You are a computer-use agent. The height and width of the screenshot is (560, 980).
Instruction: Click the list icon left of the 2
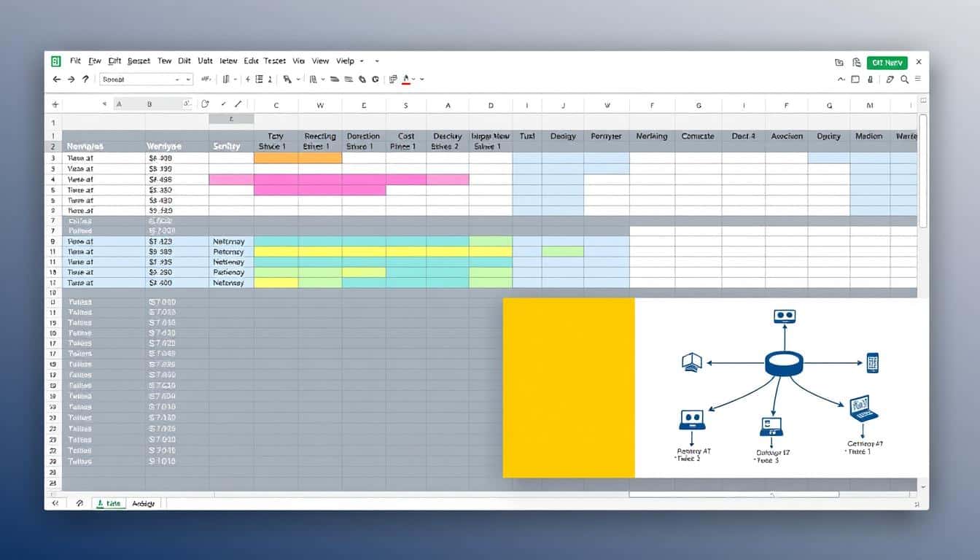[x=259, y=79]
